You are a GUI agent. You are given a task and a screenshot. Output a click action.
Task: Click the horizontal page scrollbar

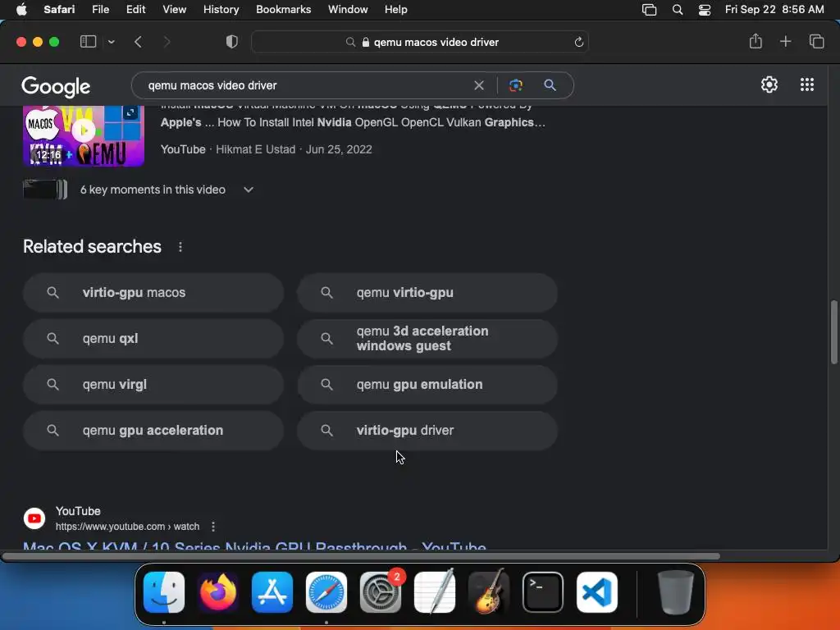pyautogui.click(x=361, y=556)
